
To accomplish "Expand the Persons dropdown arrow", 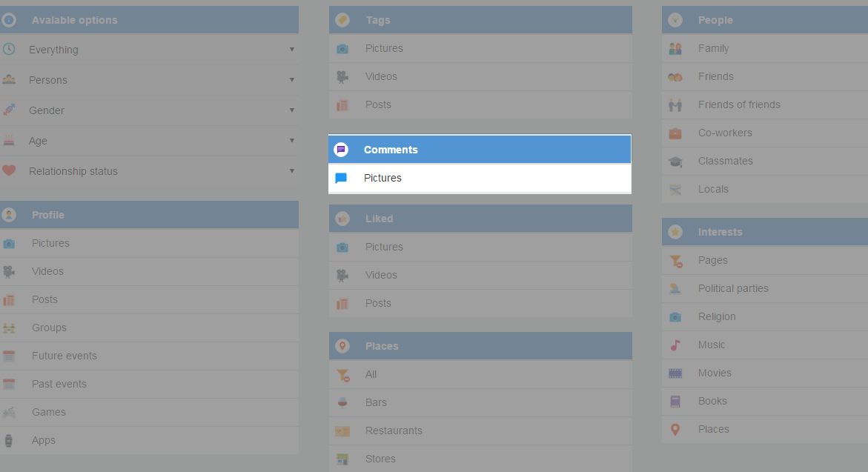I will (x=292, y=80).
